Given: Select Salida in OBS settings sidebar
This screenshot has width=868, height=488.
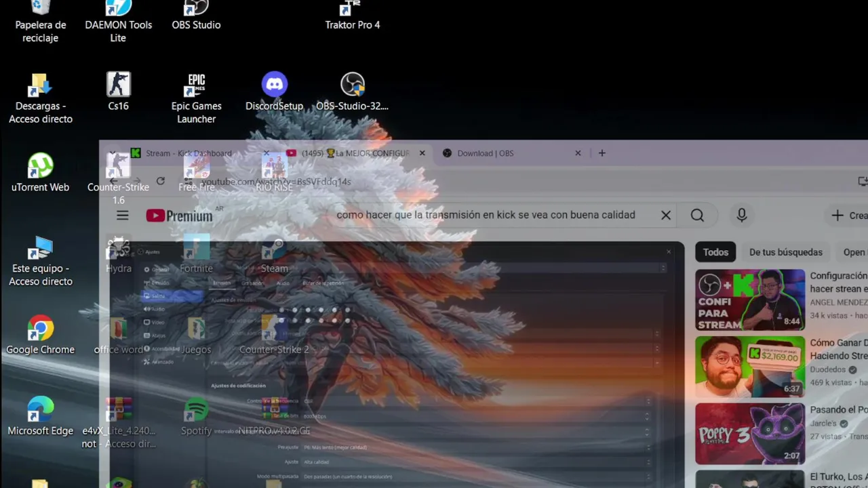Looking at the screenshot, I should click(x=172, y=296).
